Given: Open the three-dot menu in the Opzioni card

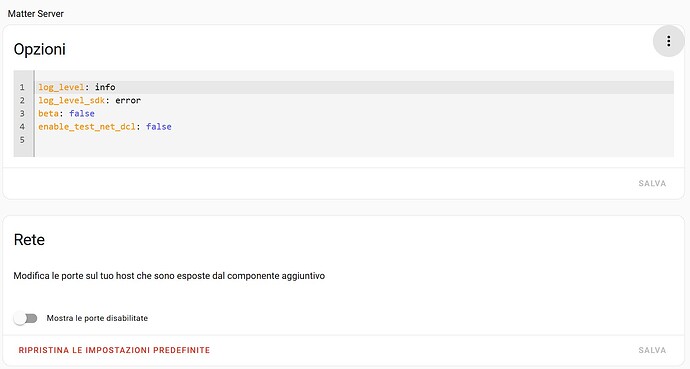Looking at the screenshot, I should pos(668,41).
